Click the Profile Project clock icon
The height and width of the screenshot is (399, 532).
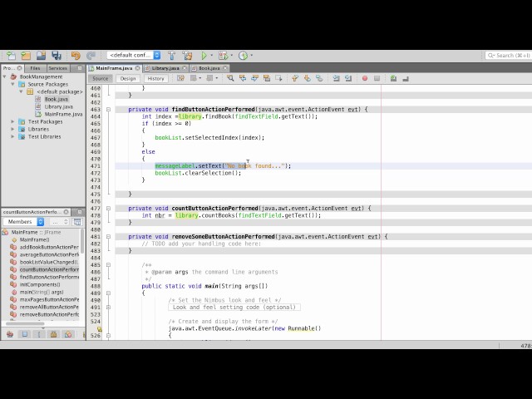[x=243, y=56]
